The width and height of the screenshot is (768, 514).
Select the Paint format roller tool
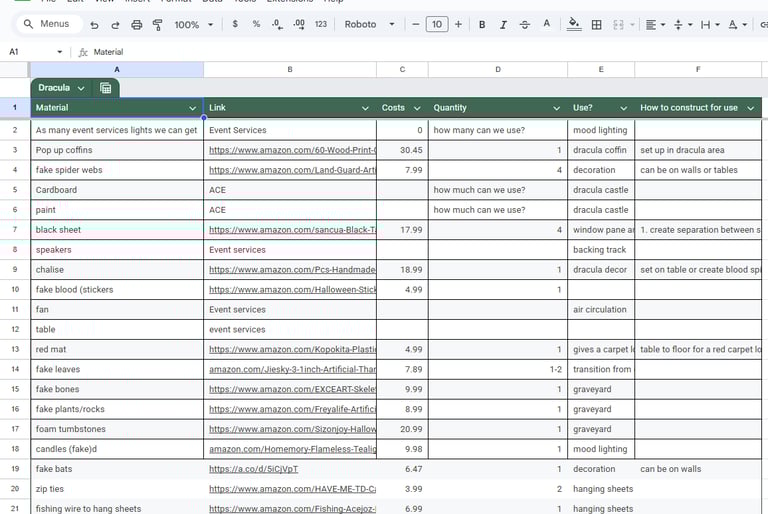coord(157,25)
